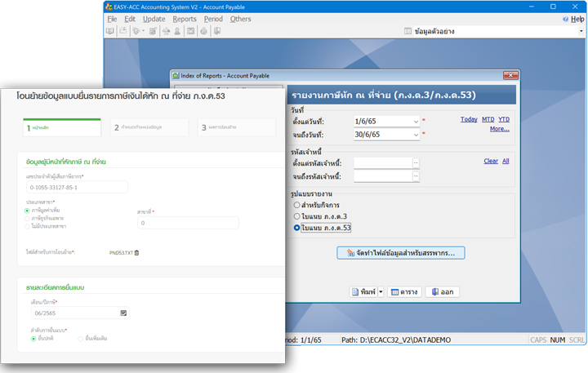
Task: Click the Today link
Action: 469,119
